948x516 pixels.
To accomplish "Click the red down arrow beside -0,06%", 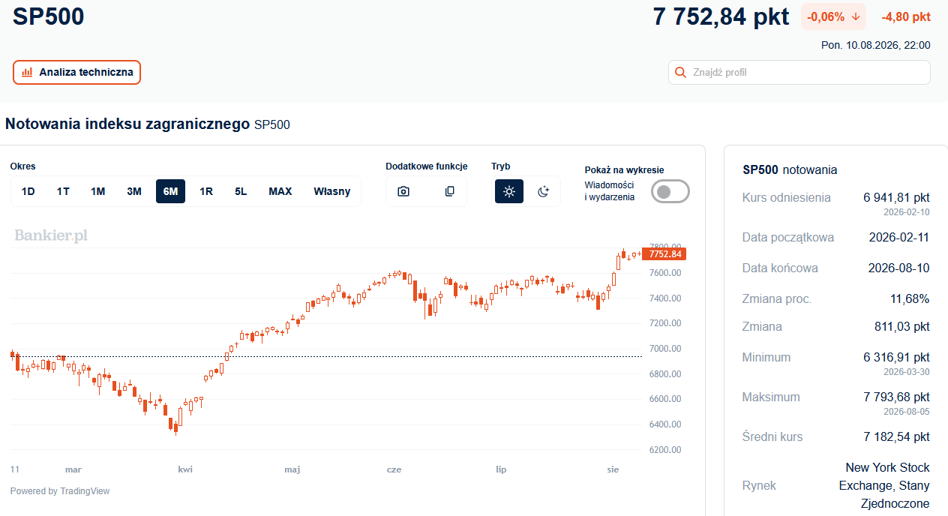I will 855,17.
